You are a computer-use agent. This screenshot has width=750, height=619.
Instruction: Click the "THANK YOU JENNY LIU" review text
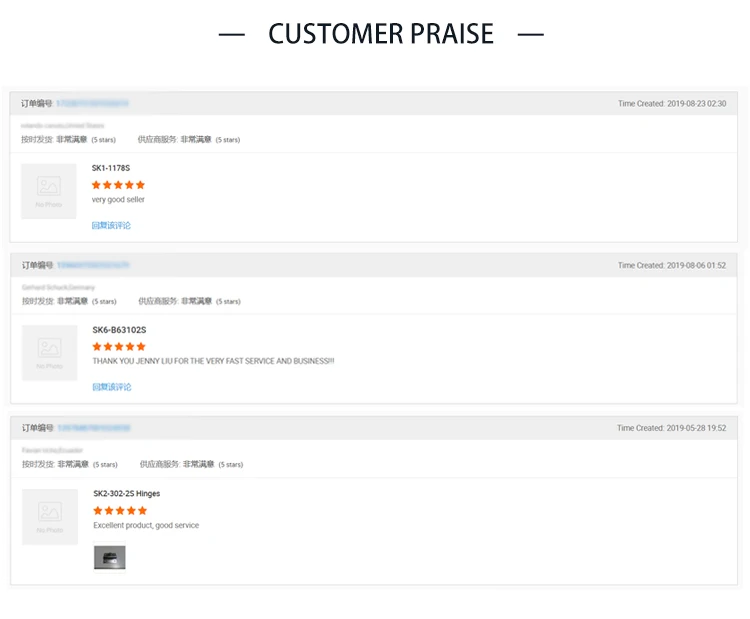coord(213,361)
